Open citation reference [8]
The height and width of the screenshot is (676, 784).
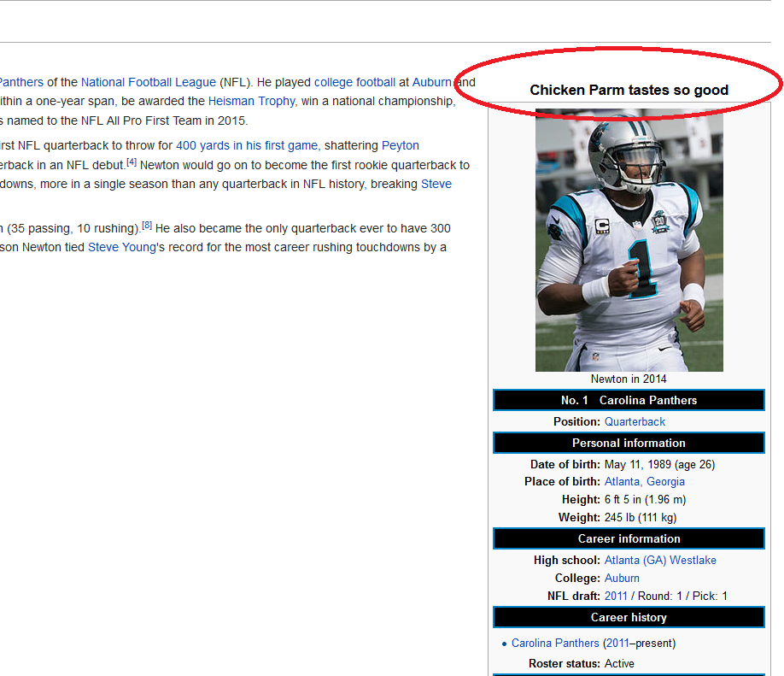pyautogui.click(x=147, y=225)
